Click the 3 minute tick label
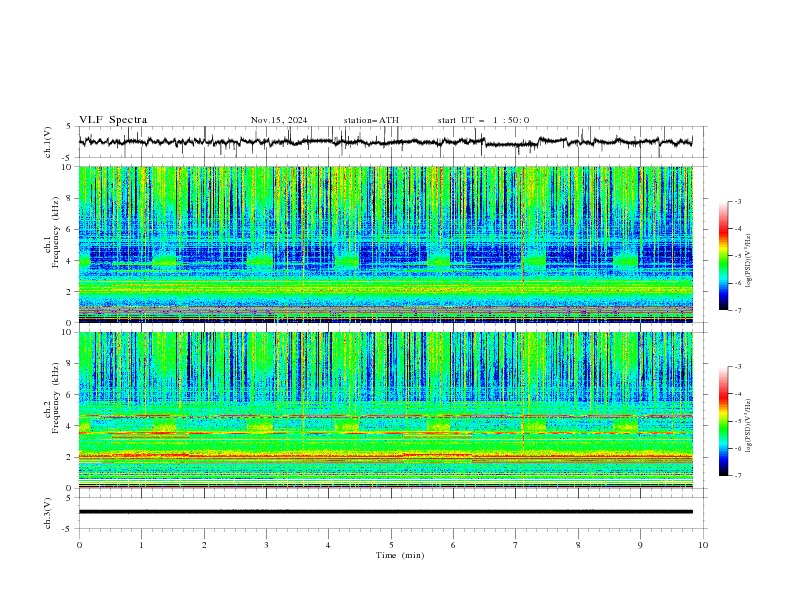 [x=266, y=545]
